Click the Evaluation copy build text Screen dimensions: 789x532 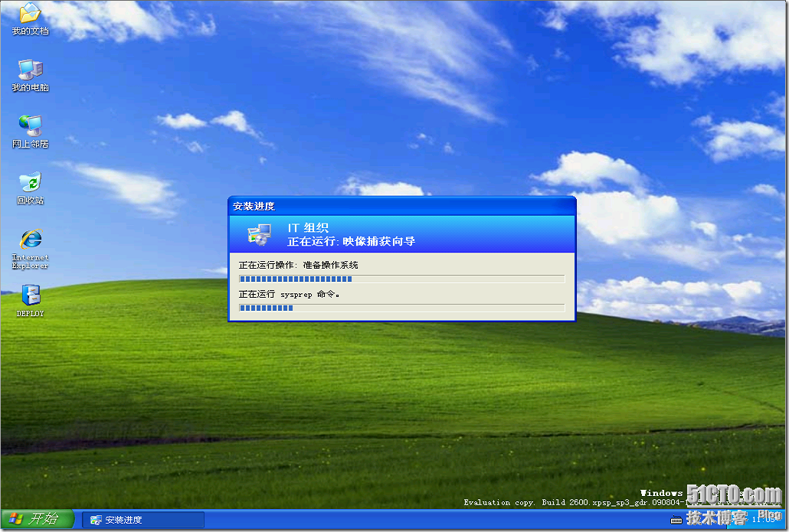575,502
